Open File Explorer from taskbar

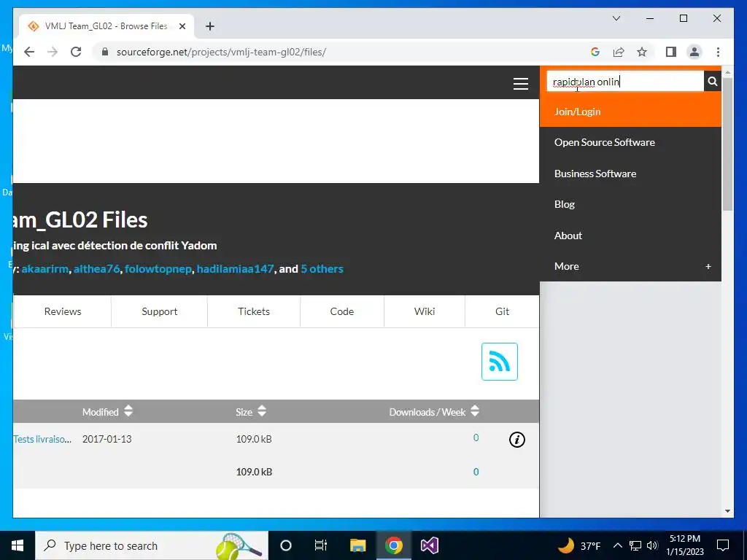357,545
